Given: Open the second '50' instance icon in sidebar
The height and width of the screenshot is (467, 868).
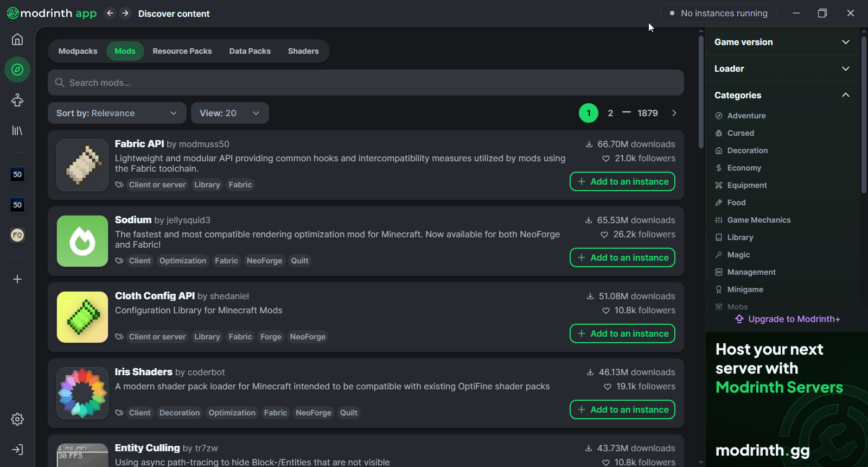Looking at the screenshot, I should click(17, 205).
